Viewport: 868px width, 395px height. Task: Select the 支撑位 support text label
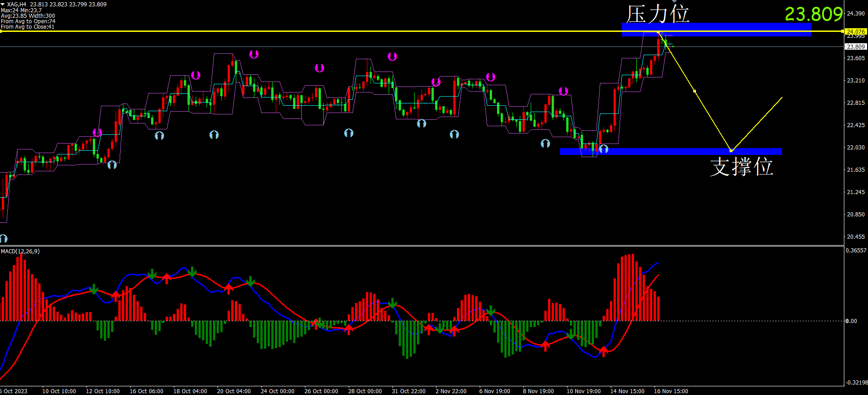point(741,167)
